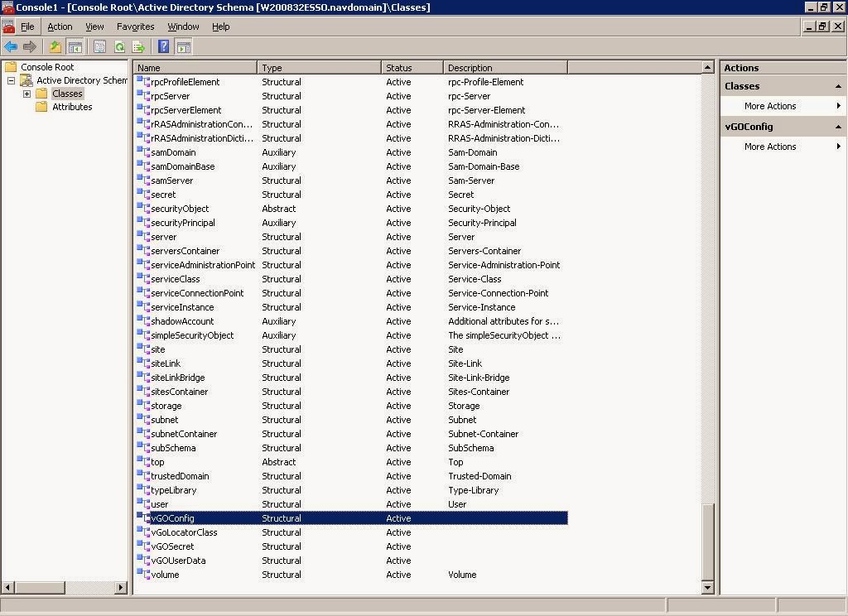Click class icon beside rpcProfileElement

click(x=142, y=81)
